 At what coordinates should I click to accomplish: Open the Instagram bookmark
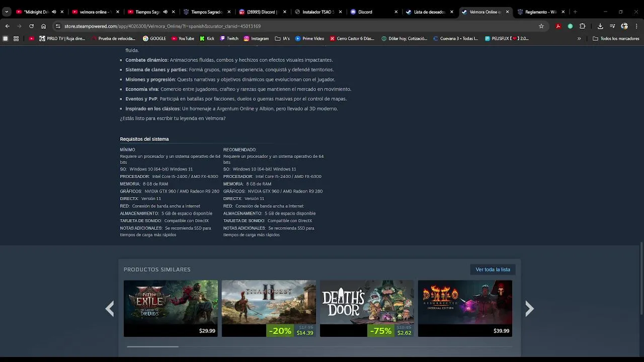[257, 38]
